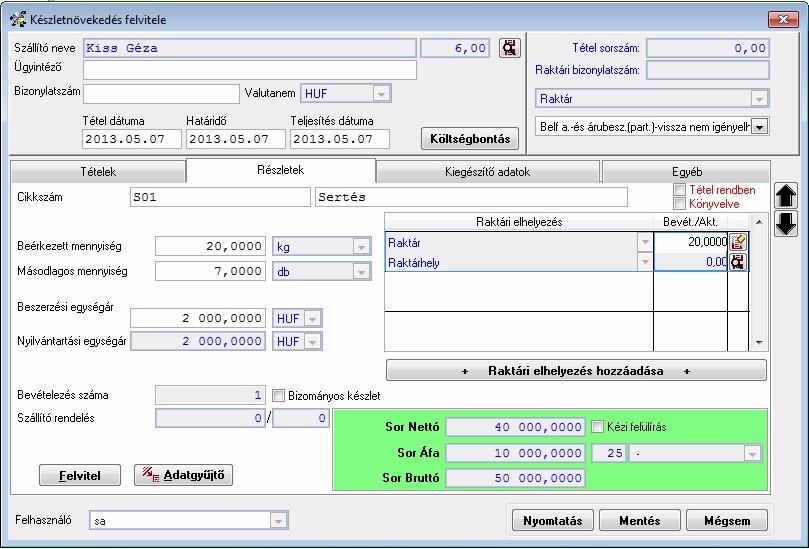The width and height of the screenshot is (809, 549).
Task: Expand the Belf a.-és árubesz. dropdown
Action: pos(759,126)
